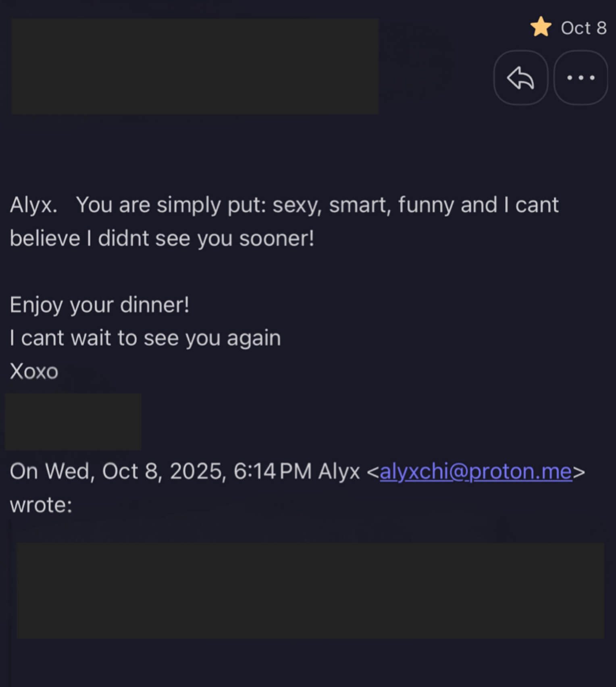Click "believe I didnt see you sooner!" text
The image size is (616, 687).
pyautogui.click(x=162, y=238)
